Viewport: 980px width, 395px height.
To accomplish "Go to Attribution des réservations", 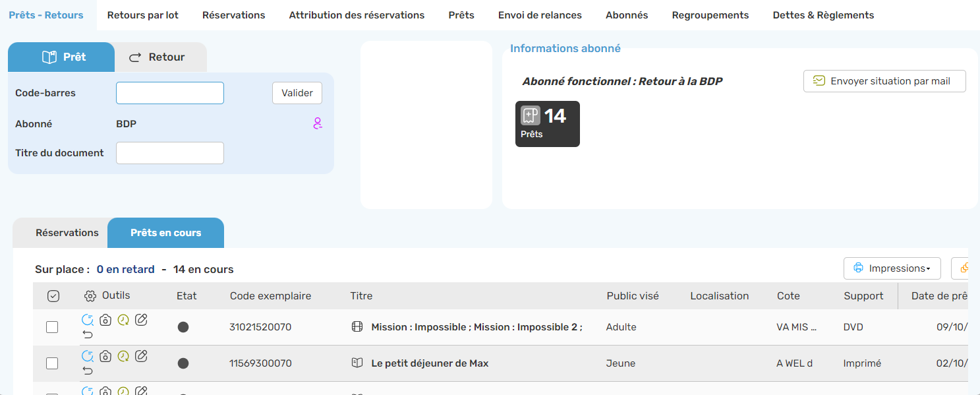I will point(357,15).
